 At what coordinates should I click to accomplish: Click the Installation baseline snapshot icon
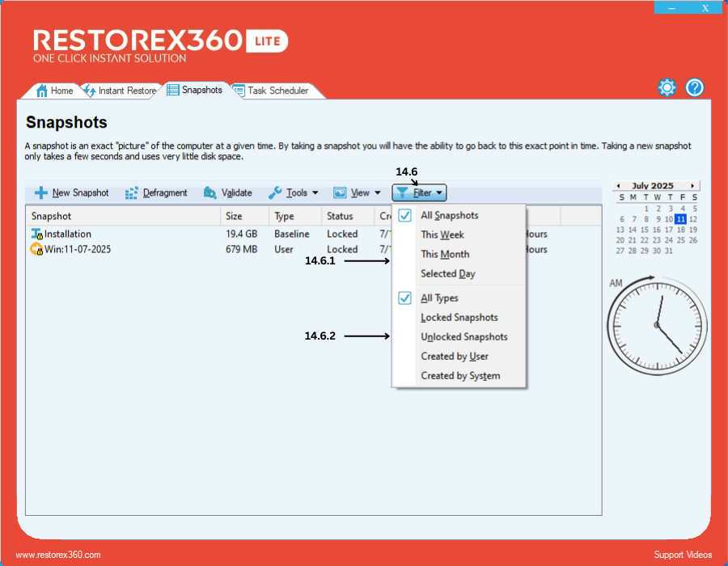coord(36,234)
